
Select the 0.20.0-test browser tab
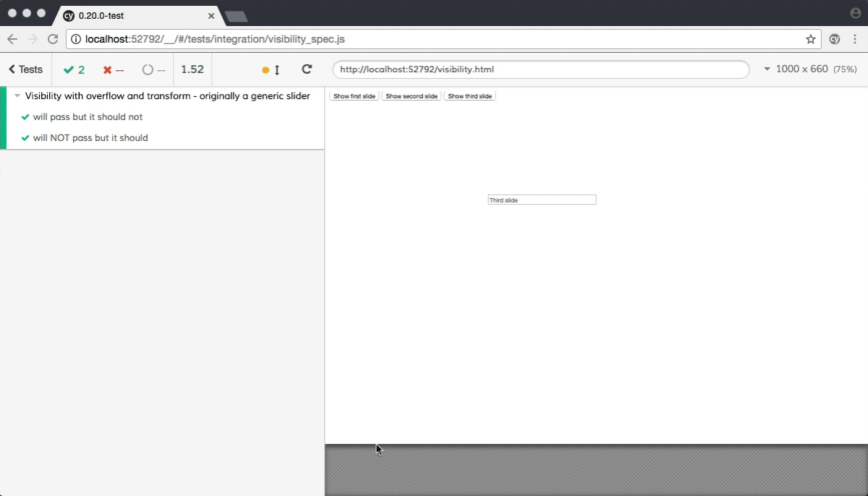[x=139, y=15]
